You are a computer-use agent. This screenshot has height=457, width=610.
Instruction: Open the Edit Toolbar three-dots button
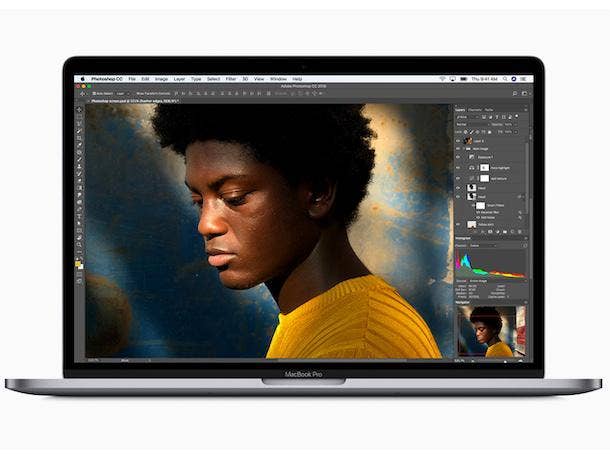click(x=79, y=252)
